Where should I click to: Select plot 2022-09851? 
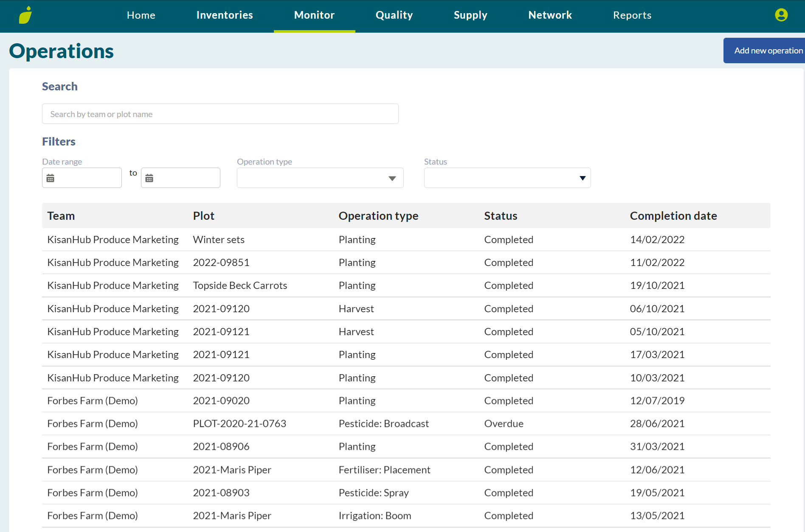[221, 263]
